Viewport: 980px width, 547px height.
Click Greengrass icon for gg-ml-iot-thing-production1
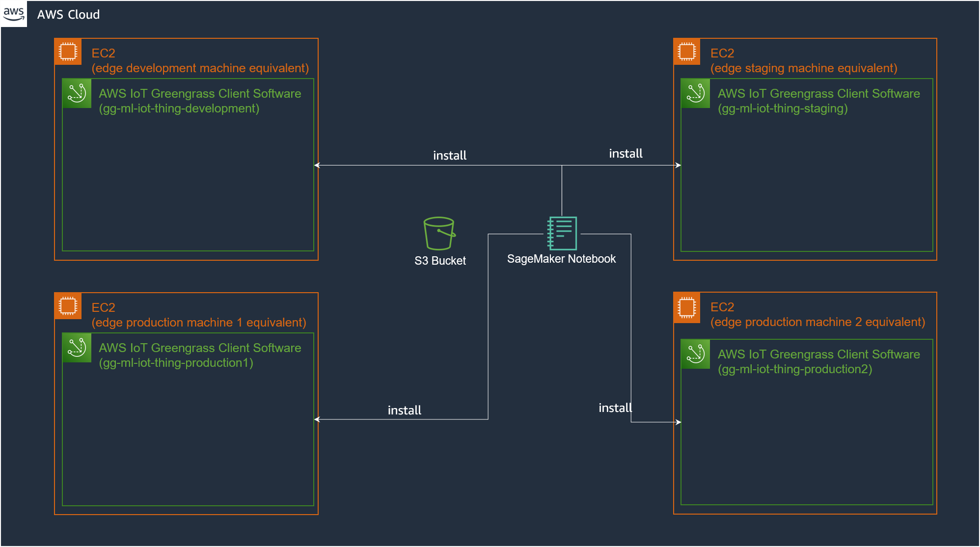(x=77, y=348)
